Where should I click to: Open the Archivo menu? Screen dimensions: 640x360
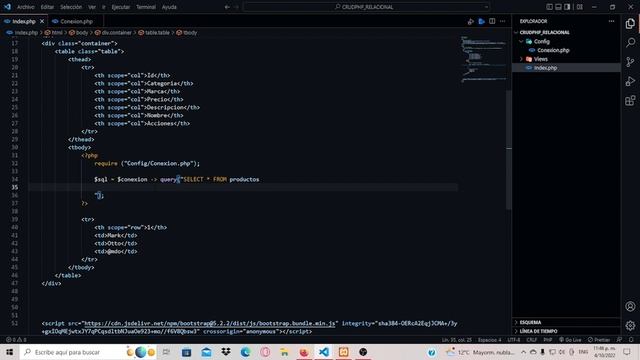(x=25, y=7)
